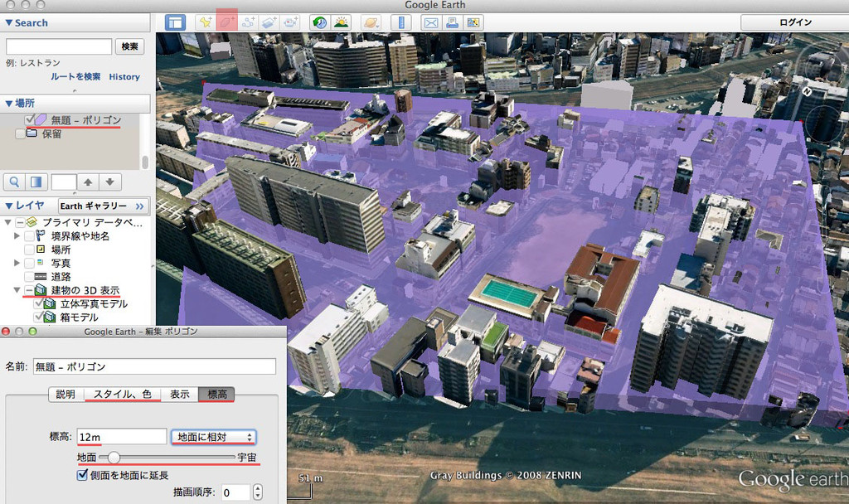This screenshot has width=849, height=504.
Task: Open the planet switcher icon
Action: click(x=371, y=22)
